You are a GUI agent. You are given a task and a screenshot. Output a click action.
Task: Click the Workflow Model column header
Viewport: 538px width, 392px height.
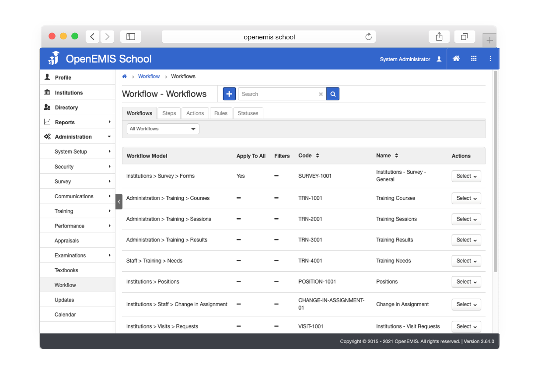point(147,156)
